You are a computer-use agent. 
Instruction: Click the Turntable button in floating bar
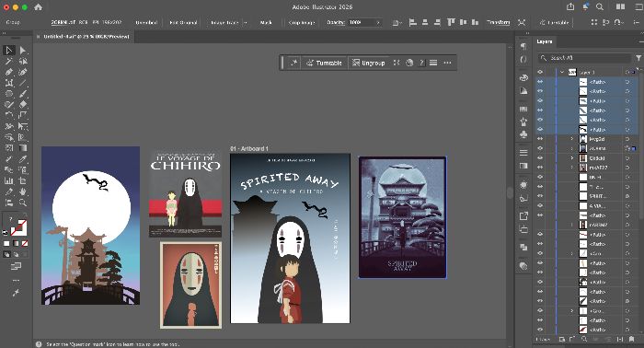pyautogui.click(x=324, y=63)
